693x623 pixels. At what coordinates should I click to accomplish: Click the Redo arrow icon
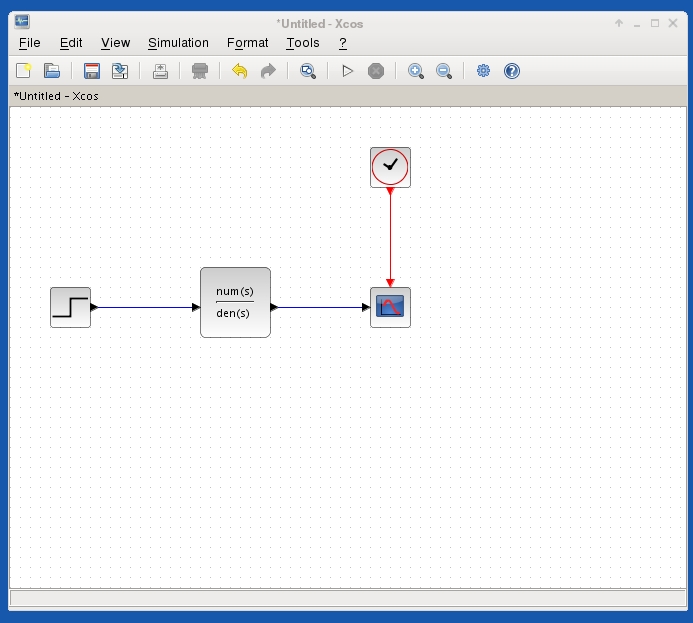(x=268, y=71)
